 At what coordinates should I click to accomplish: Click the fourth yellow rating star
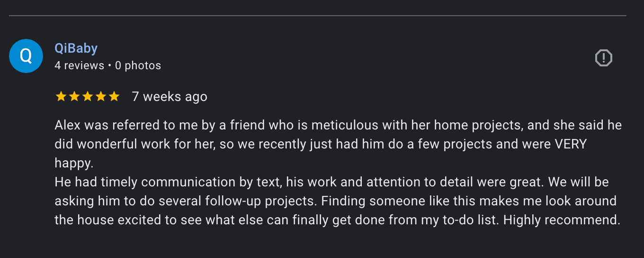[101, 97]
